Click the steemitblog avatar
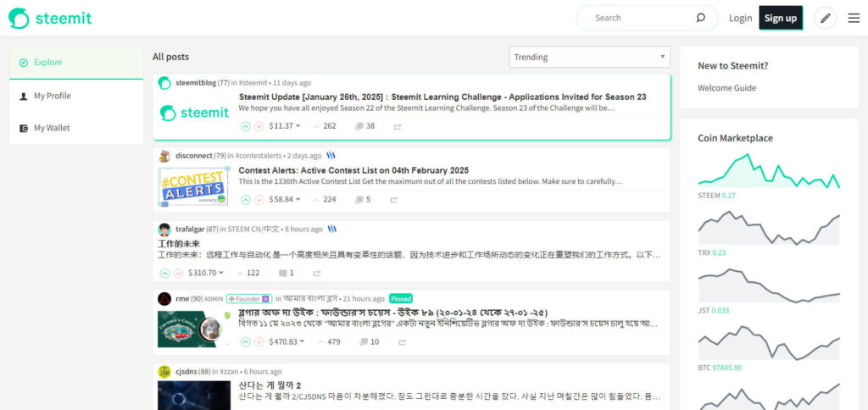868x410 pixels. pyautogui.click(x=164, y=83)
